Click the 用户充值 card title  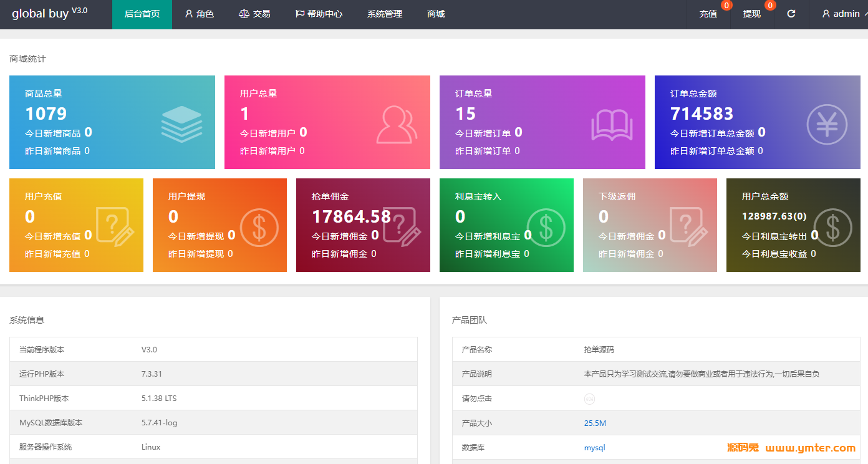pos(44,196)
